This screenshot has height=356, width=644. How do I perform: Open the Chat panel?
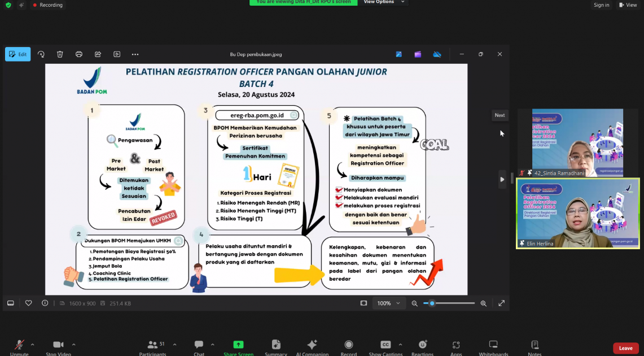tap(199, 346)
